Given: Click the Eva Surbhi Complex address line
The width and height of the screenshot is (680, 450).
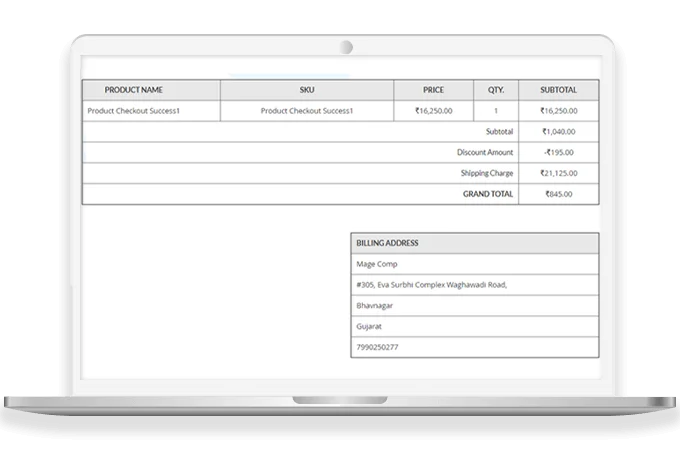Looking at the screenshot, I should pos(431,285).
